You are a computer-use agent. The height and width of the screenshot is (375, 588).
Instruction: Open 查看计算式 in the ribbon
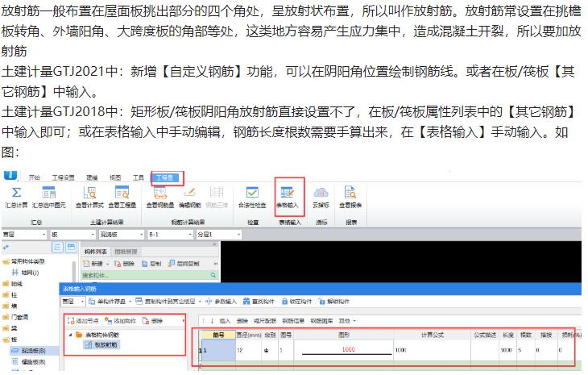90,197
